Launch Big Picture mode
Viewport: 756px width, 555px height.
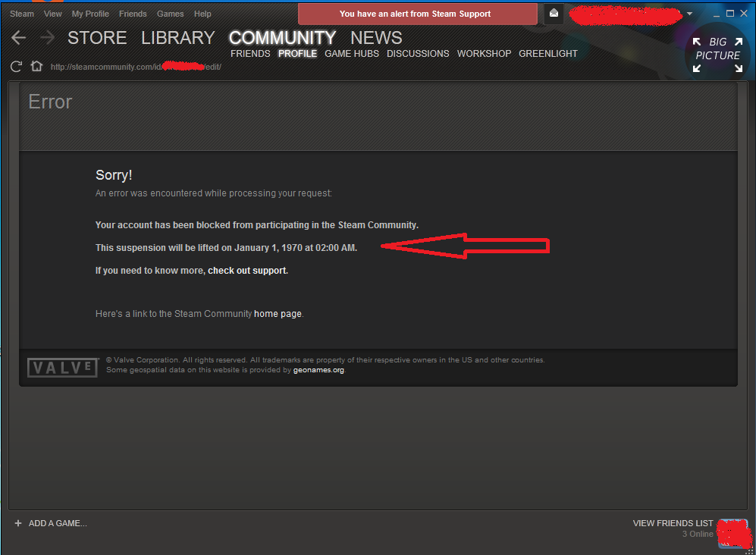click(717, 55)
